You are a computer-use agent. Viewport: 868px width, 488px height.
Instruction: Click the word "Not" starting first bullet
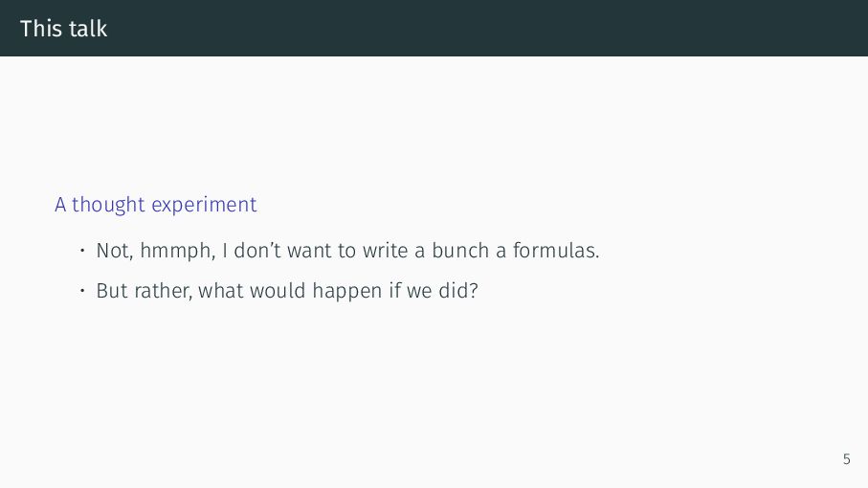click(x=113, y=251)
